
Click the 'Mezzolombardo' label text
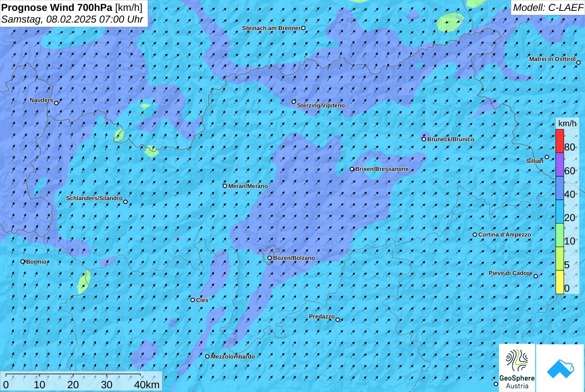tap(233, 356)
